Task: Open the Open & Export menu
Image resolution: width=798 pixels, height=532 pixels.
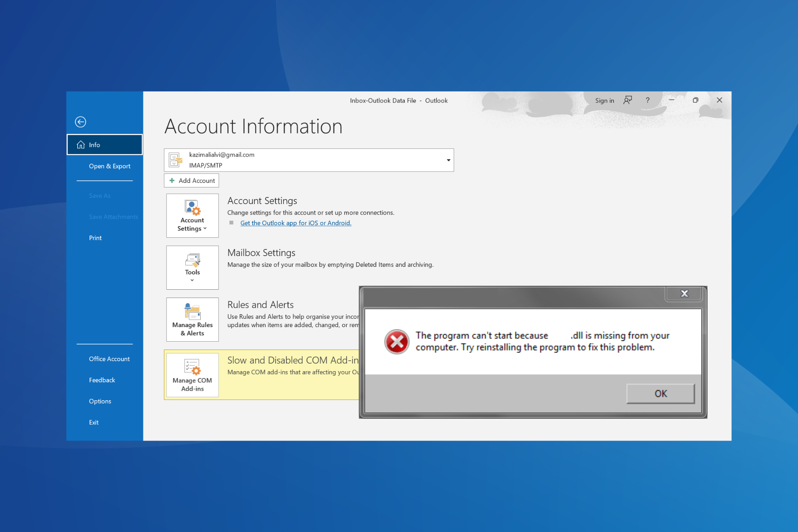Action: (x=109, y=166)
